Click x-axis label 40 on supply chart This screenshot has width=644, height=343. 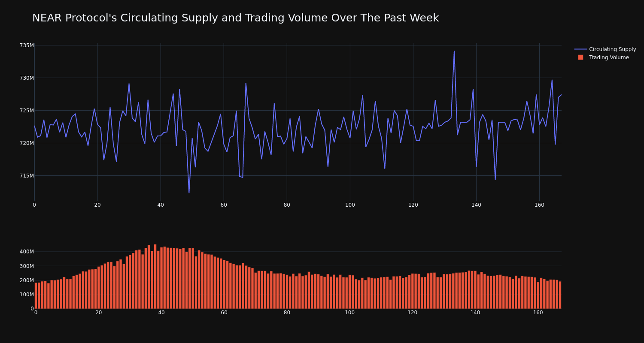click(x=161, y=205)
